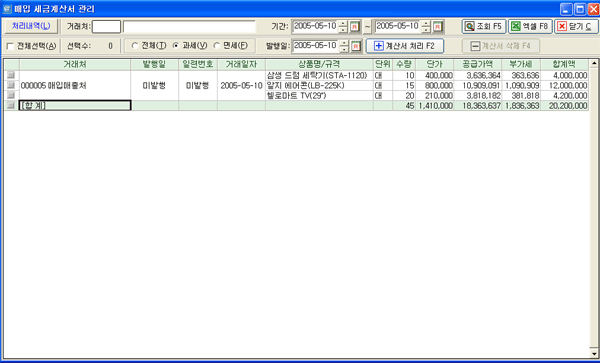The height and width of the screenshot is (363, 600).
Task: Click the 닫기 C close button
Action: [576, 27]
